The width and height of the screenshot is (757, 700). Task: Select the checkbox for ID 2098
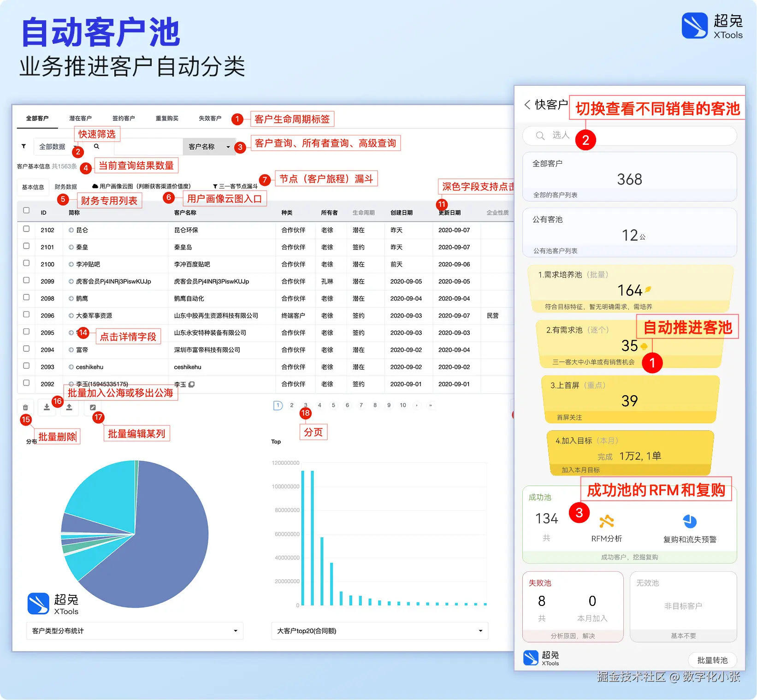coord(26,297)
